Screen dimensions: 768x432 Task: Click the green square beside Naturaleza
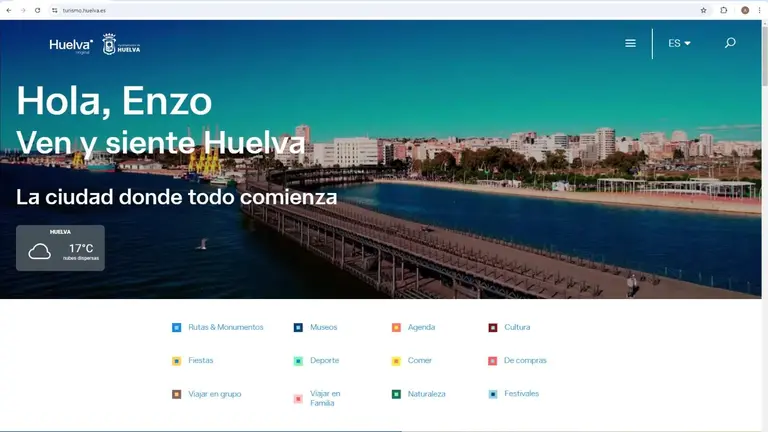click(396, 394)
